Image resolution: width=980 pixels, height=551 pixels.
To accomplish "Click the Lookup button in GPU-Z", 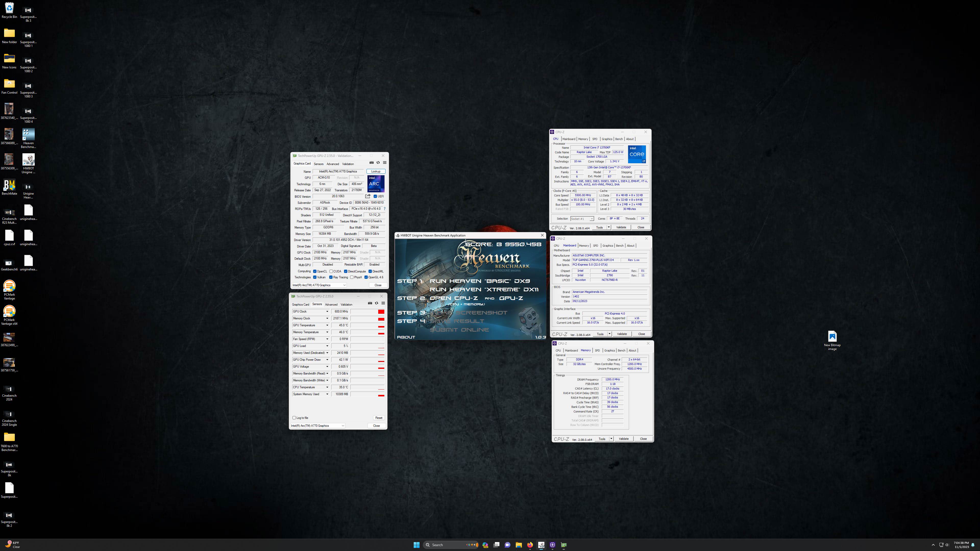I will coord(375,171).
